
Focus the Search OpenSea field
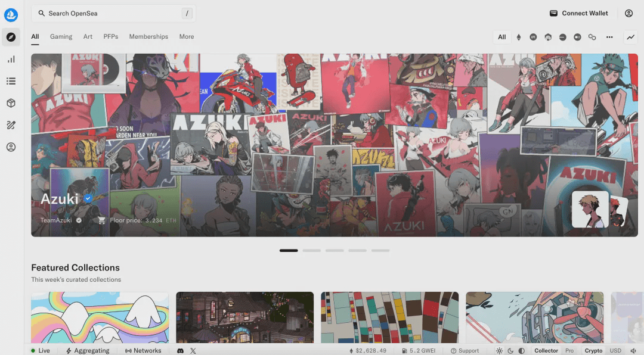tap(113, 14)
